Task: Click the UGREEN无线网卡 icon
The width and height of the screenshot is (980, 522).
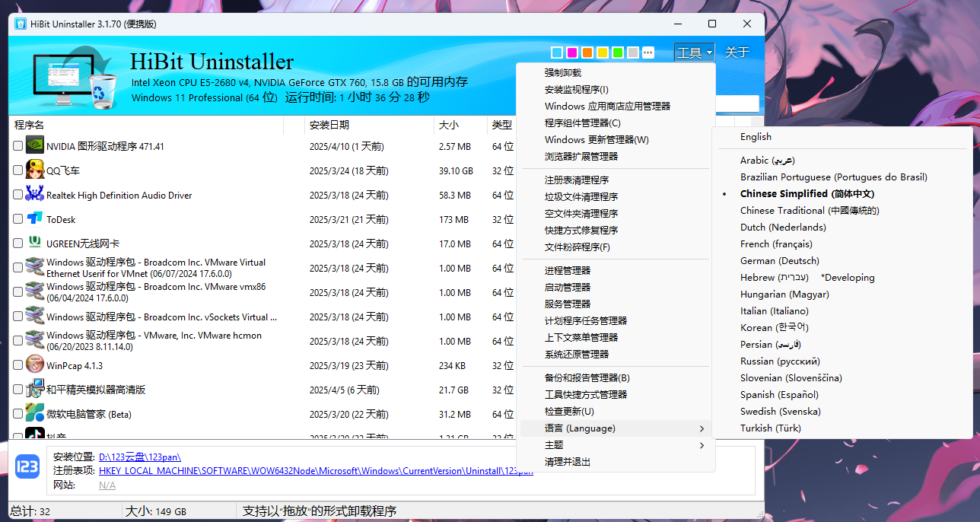Action: [x=35, y=243]
